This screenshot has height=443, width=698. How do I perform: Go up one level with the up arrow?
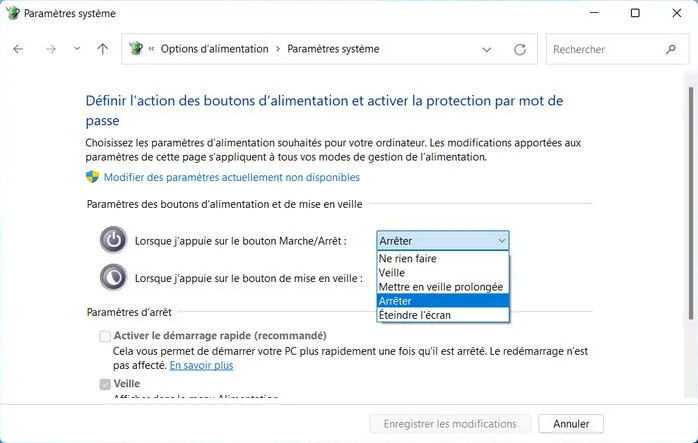click(102, 49)
